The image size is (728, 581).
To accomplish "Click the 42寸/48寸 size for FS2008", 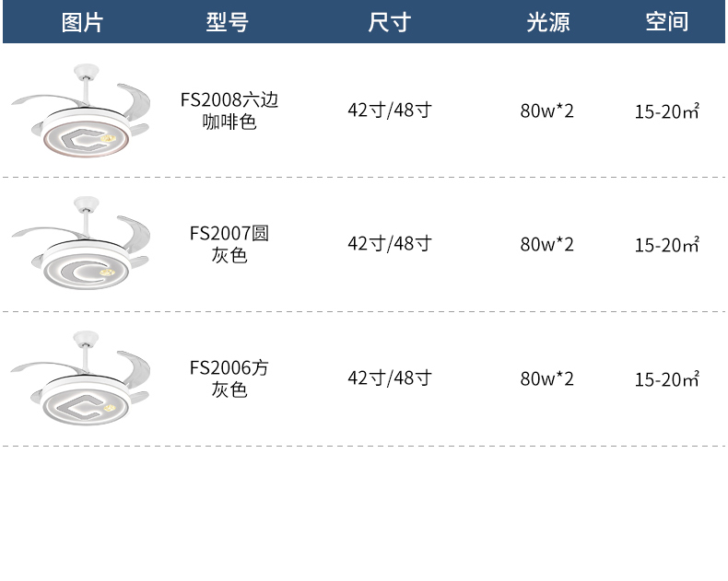I will (390, 110).
